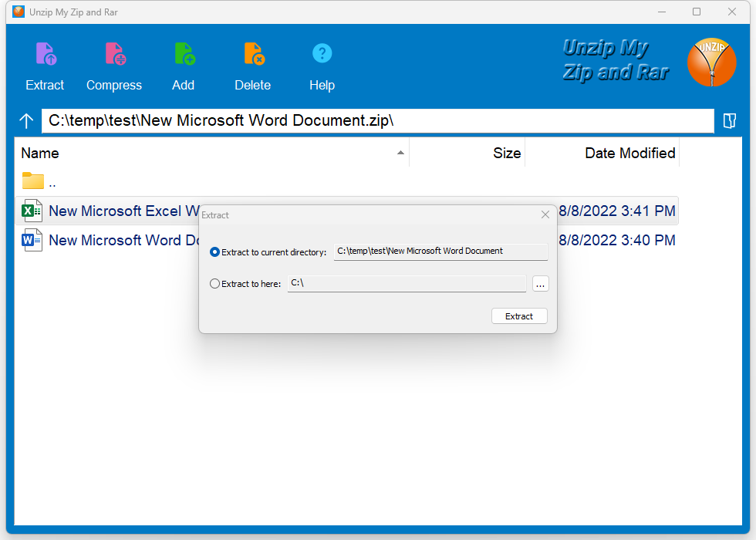756x540 pixels.
Task: Click the Extract button in the dialog
Action: (x=519, y=316)
